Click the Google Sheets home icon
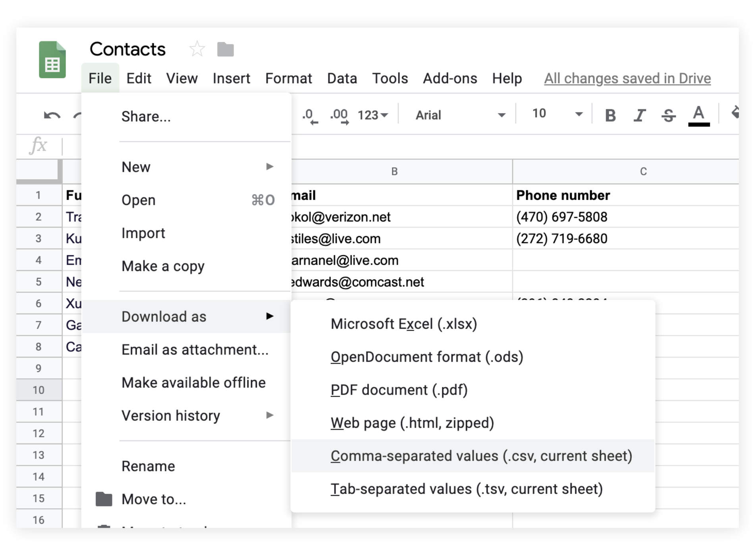 (x=52, y=60)
